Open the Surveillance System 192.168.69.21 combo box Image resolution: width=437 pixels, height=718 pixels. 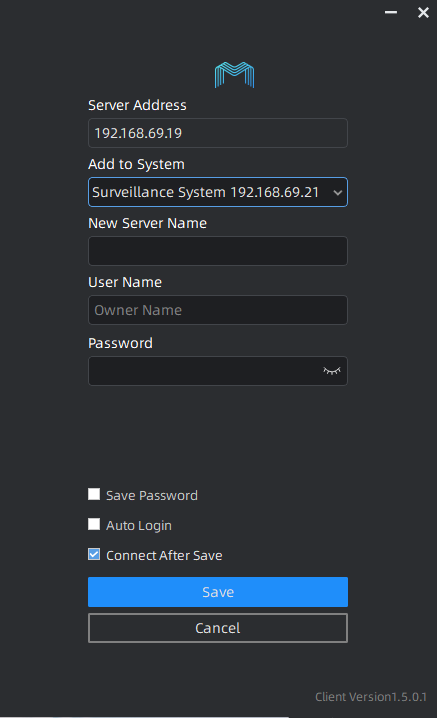click(218, 192)
